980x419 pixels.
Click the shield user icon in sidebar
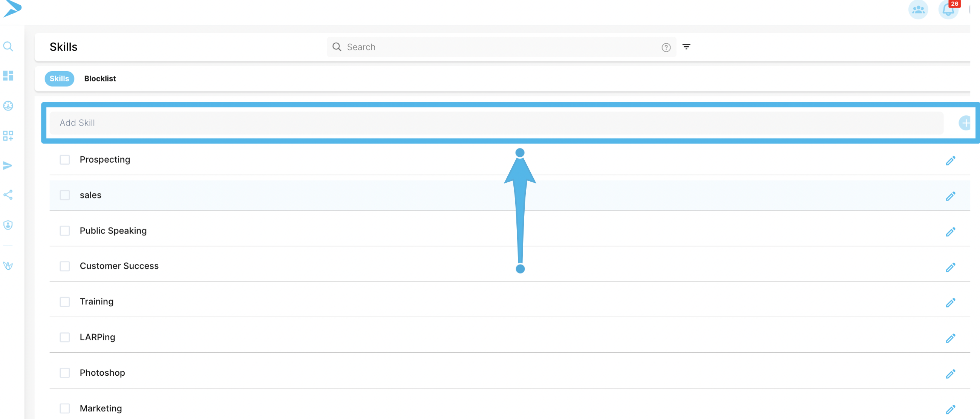coord(8,225)
